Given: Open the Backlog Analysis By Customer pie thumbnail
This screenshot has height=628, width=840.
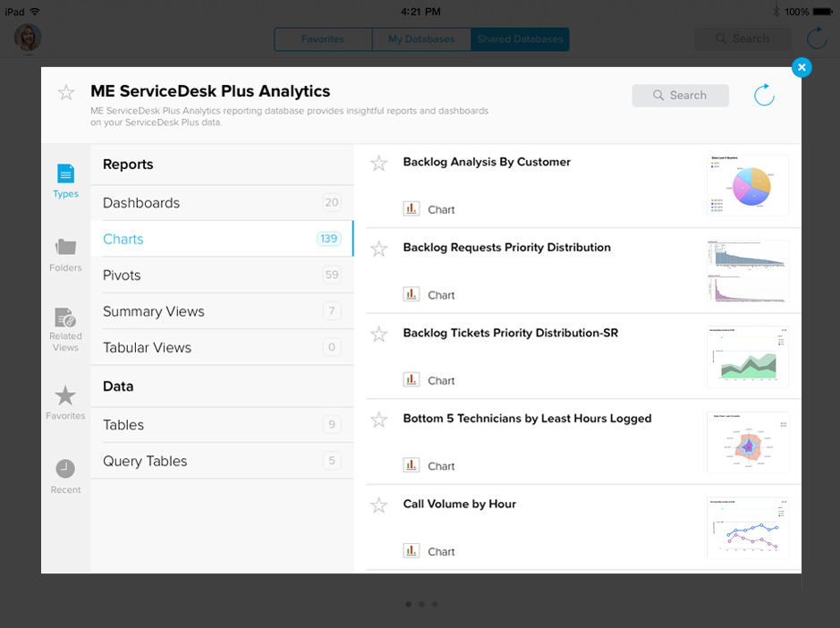Looking at the screenshot, I should pyautogui.click(x=748, y=186).
